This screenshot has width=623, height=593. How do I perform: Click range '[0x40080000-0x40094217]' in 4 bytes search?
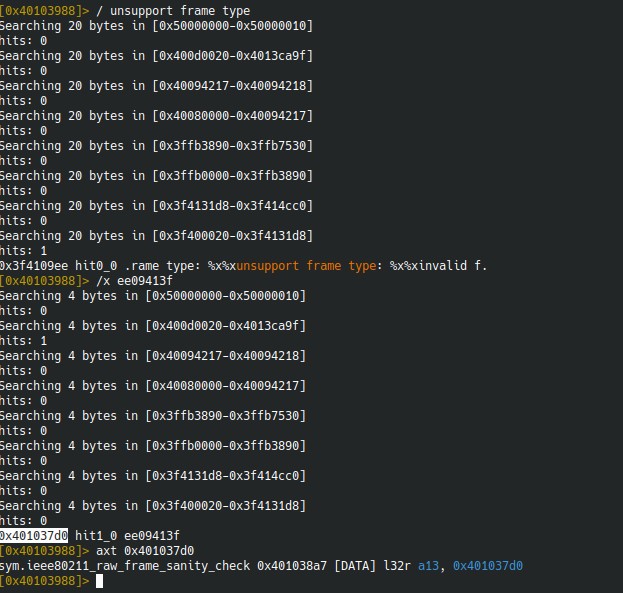226,386
